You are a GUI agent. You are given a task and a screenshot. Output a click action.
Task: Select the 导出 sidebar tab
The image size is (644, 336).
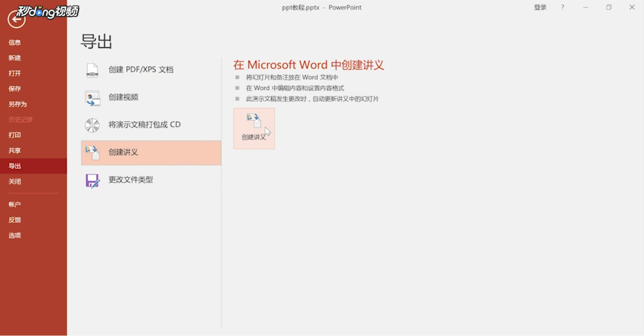pos(34,166)
